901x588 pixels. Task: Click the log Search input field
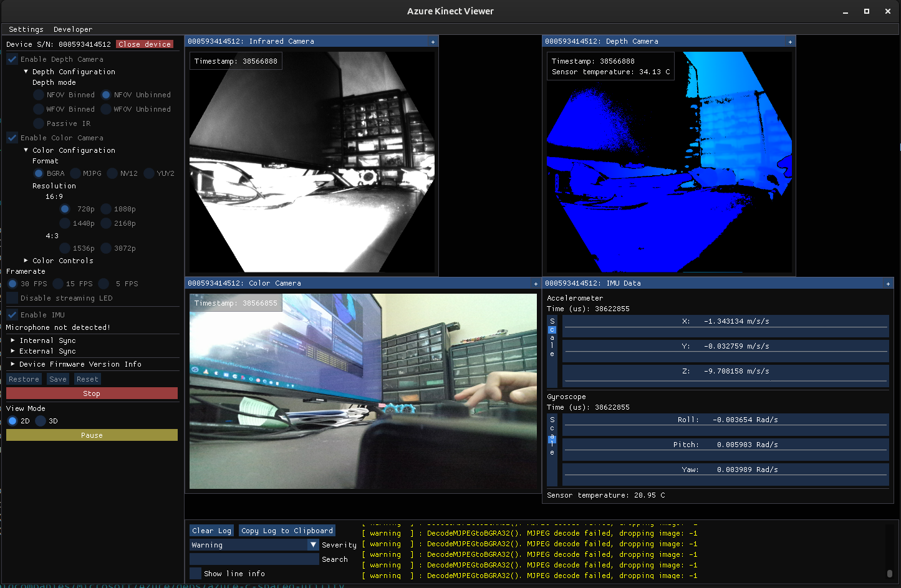[x=254, y=559]
